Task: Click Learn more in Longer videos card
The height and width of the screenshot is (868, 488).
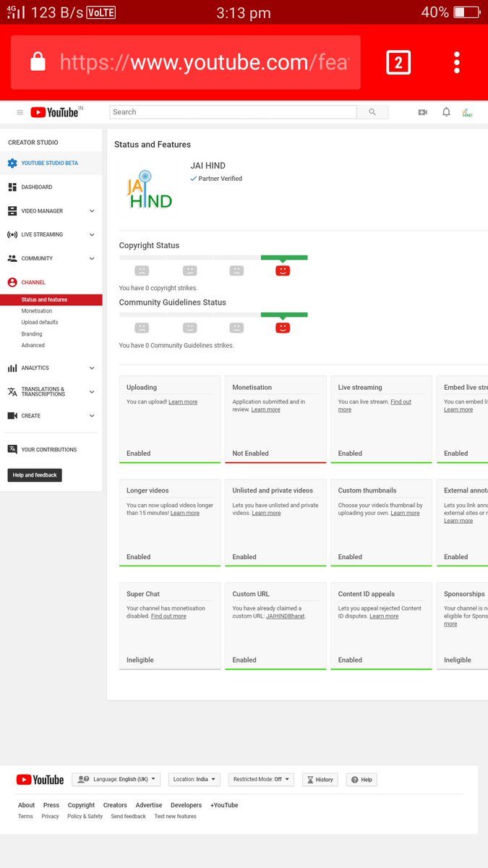Action: 185,514
